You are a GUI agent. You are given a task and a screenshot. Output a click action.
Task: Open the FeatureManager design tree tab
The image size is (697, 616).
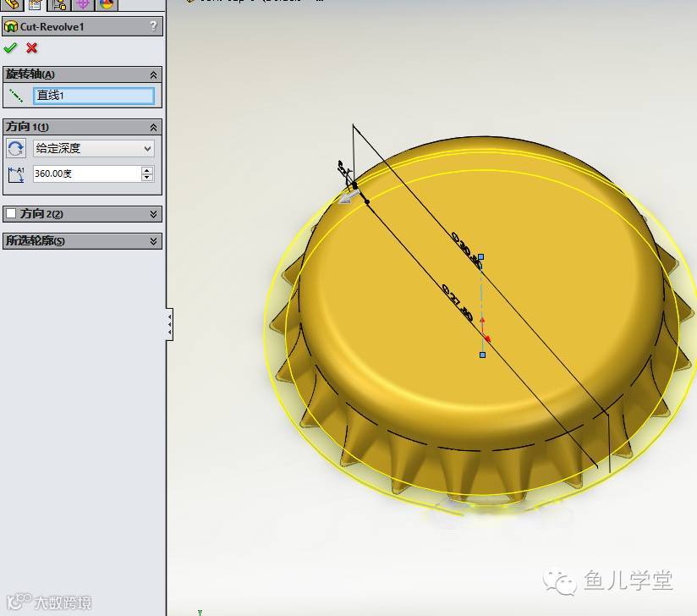[12, 4]
